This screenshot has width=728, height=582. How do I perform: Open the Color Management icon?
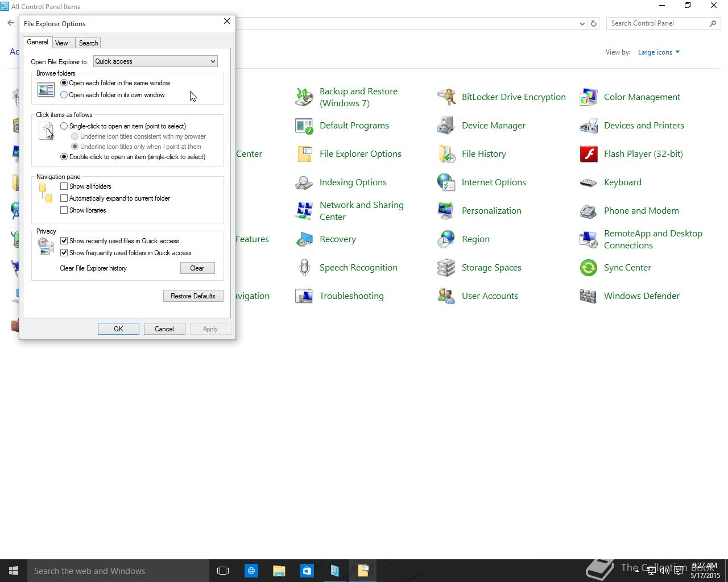589,97
